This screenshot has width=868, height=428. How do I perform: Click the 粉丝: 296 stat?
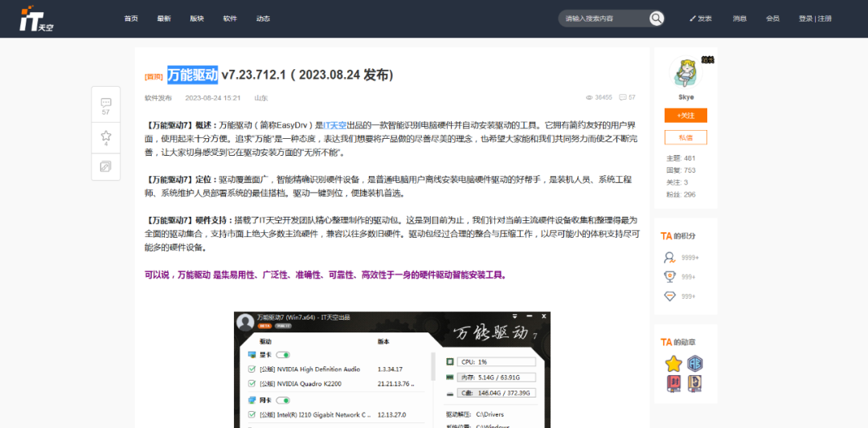coord(681,194)
